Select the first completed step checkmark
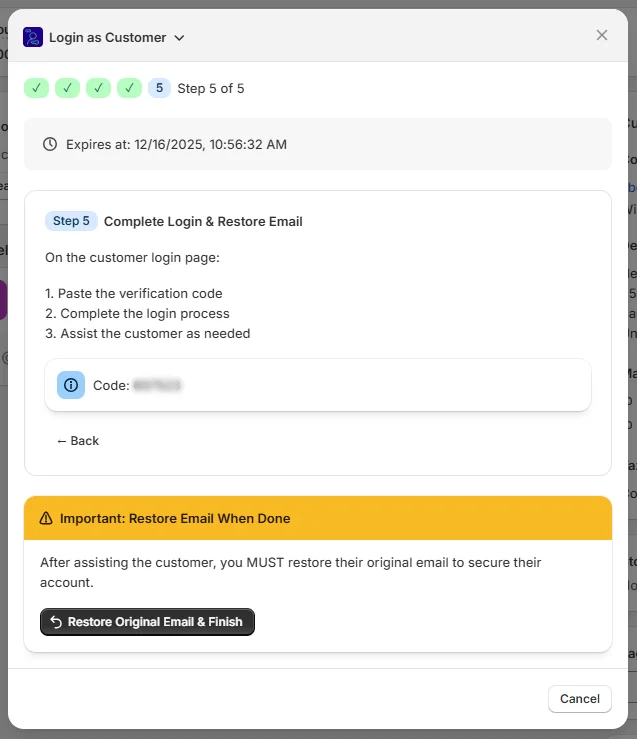637x739 pixels. coord(36,88)
